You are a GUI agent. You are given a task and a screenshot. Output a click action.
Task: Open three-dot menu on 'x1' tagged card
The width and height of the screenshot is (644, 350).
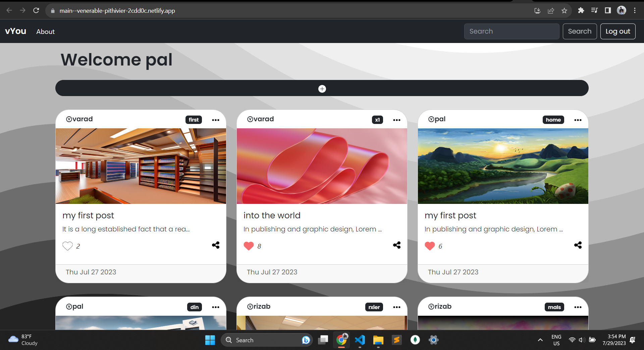click(397, 120)
